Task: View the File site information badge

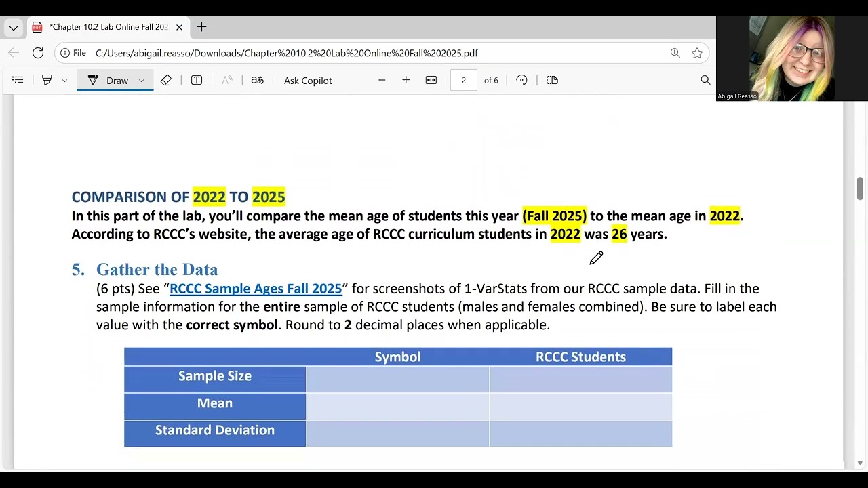Action: point(73,53)
